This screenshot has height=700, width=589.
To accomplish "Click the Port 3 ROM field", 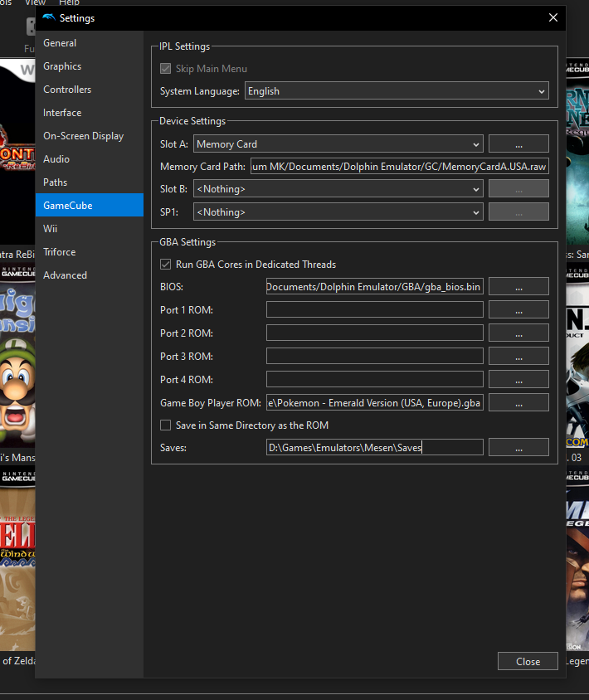I will pyautogui.click(x=375, y=357).
